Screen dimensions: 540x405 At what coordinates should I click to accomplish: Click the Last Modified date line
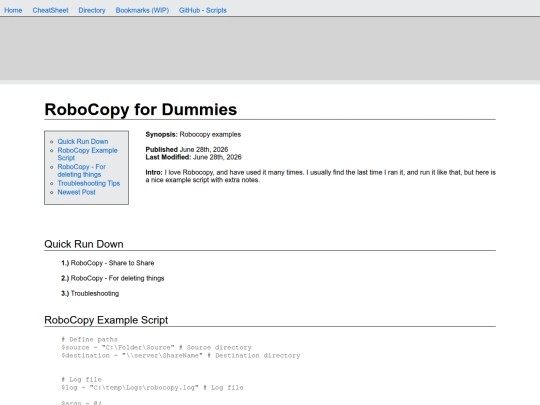tap(194, 157)
